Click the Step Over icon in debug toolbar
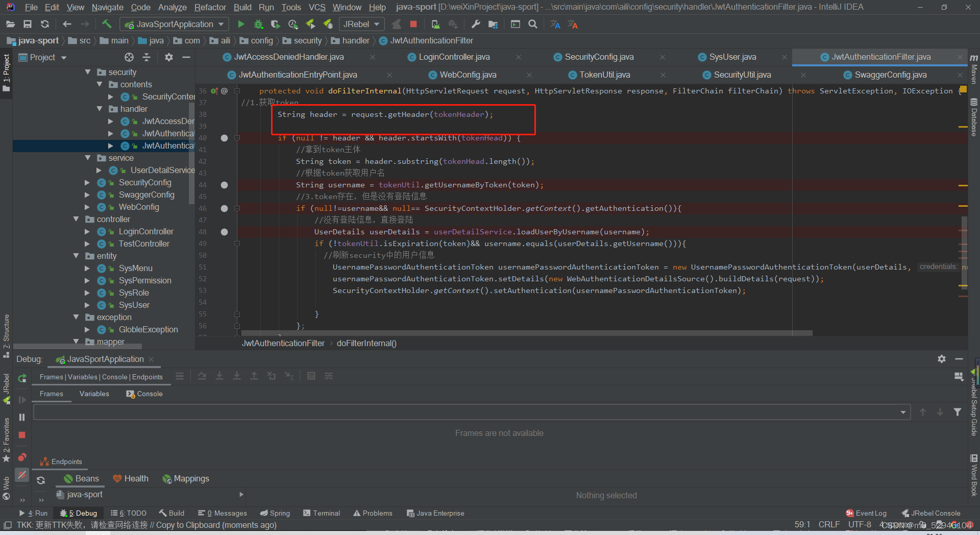980x535 pixels. pos(202,376)
